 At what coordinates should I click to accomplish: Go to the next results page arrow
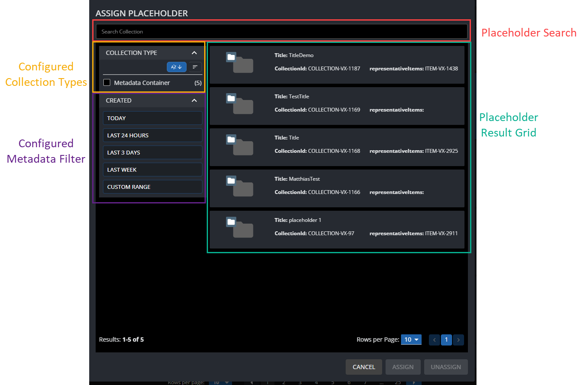[x=458, y=340]
